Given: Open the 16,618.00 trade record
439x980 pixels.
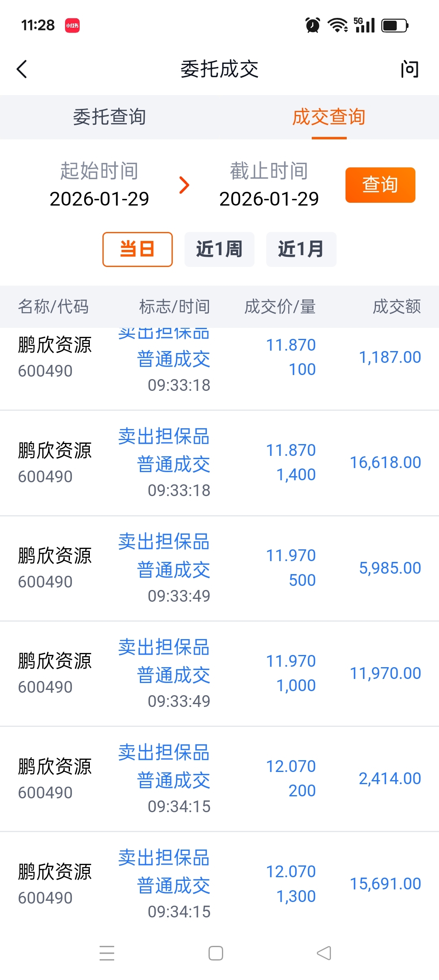Looking at the screenshot, I should pyautogui.click(x=219, y=463).
